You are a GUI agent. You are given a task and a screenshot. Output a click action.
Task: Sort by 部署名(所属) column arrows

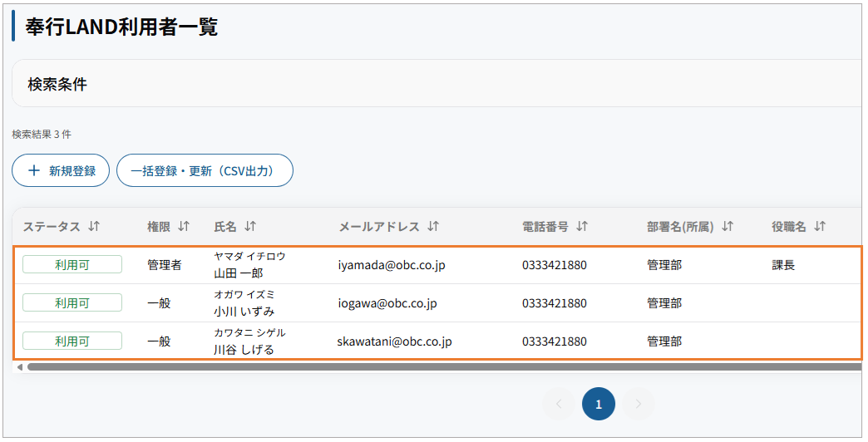(727, 226)
